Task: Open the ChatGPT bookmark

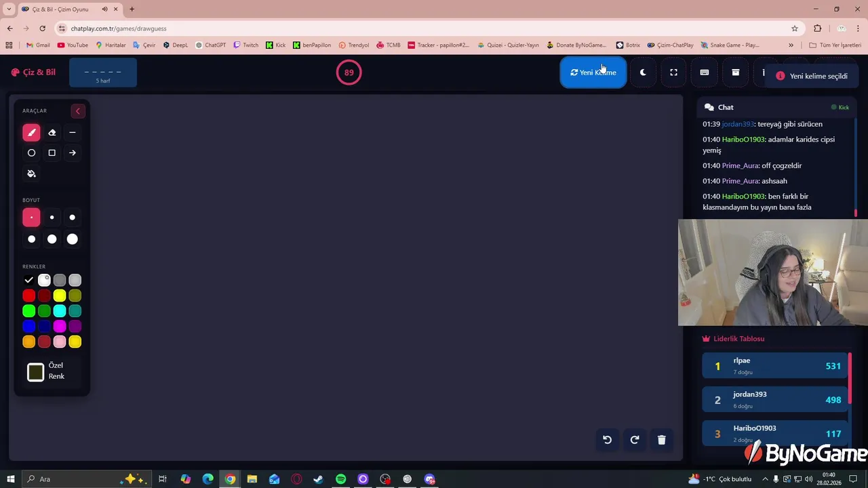Action: pos(210,45)
